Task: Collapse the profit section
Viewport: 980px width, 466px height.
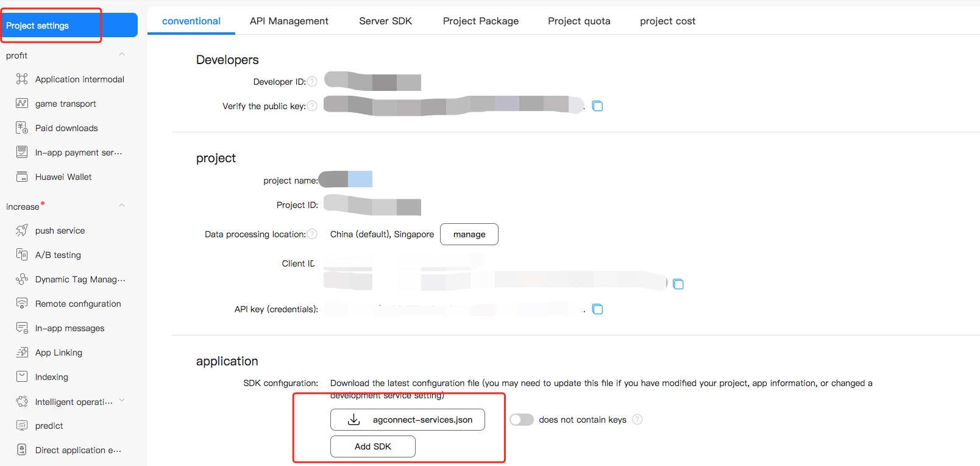Action: coord(122,54)
